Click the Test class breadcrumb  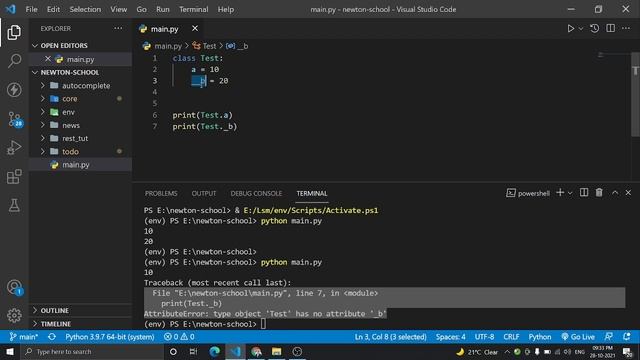point(204,46)
